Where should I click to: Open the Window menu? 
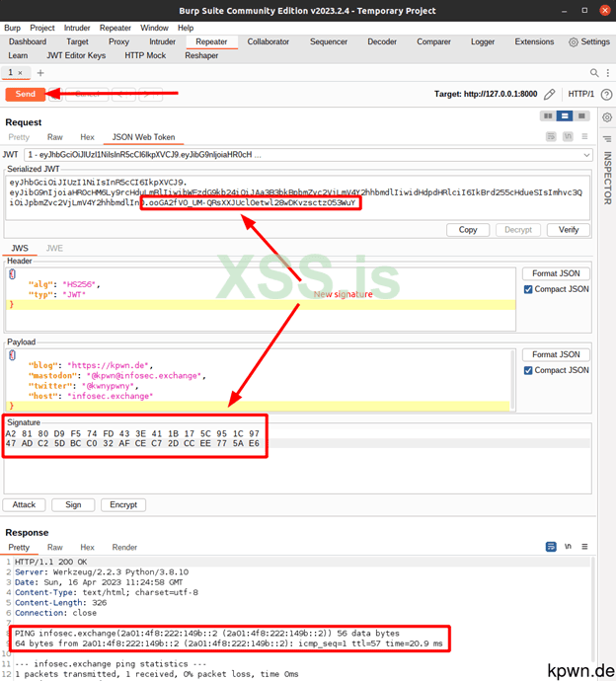[x=154, y=28]
